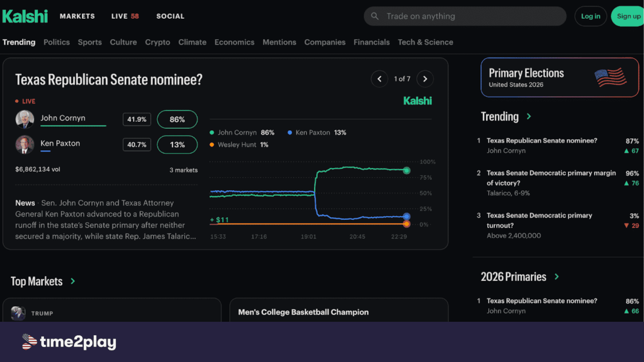Screen dimensions: 644x362
Task: Click the LIVE status indicator
Action: [25, 101]
